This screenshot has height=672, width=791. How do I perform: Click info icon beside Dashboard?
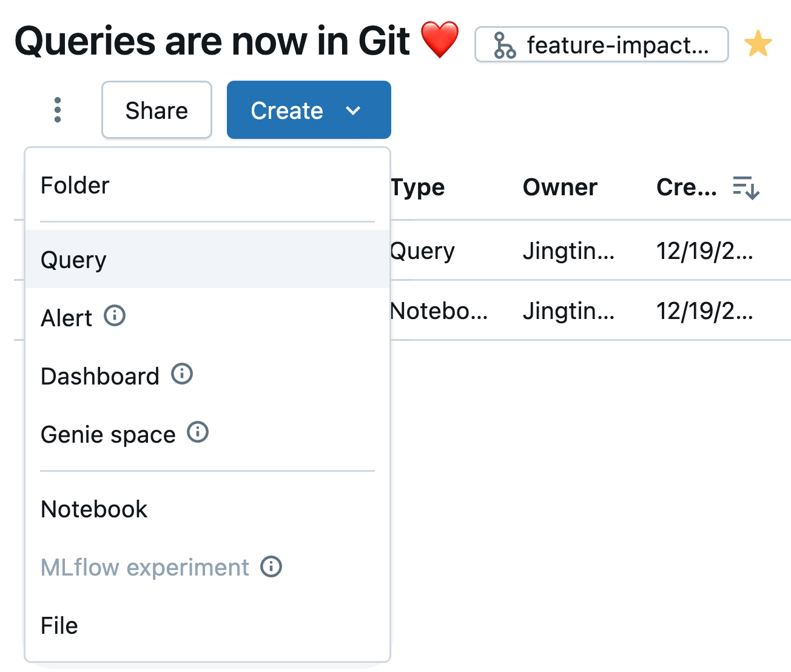pyautogui.click(x=182, y=374)
